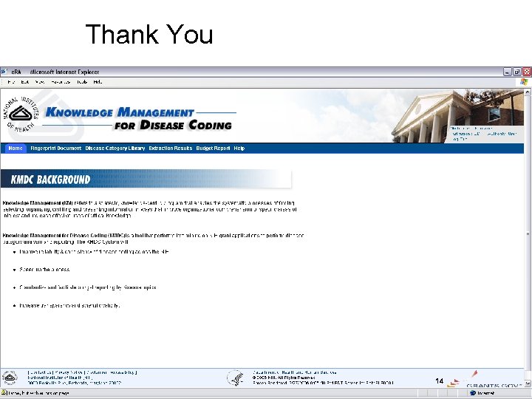Click the Privacy Notice footer link

tap(69, 372)
